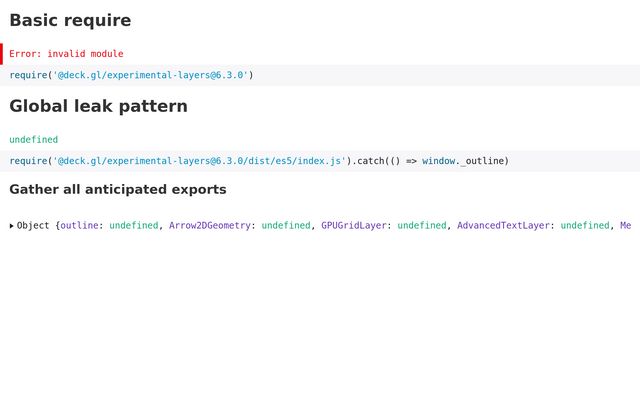Click the Object label in exports output
The width and height of the screenshot is (640, 400).
(33, 226)
